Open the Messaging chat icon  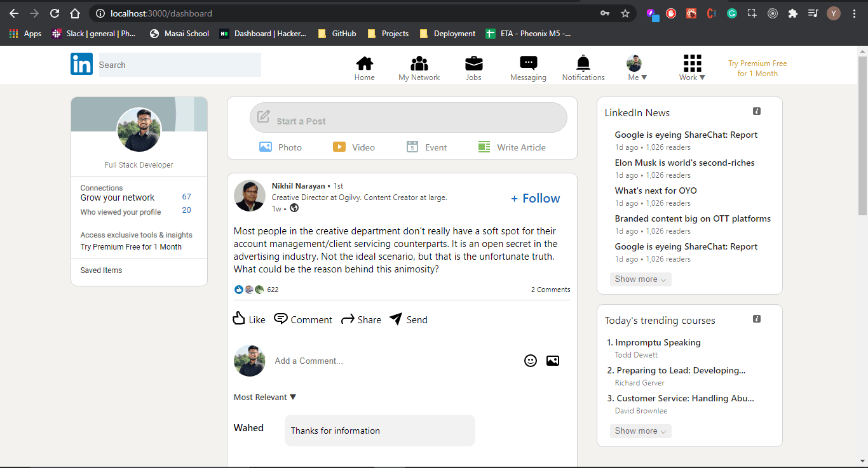tap(528, 64)
